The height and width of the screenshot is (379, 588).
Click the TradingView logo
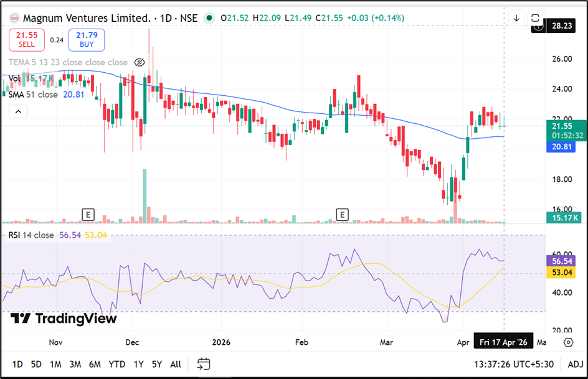64,319
